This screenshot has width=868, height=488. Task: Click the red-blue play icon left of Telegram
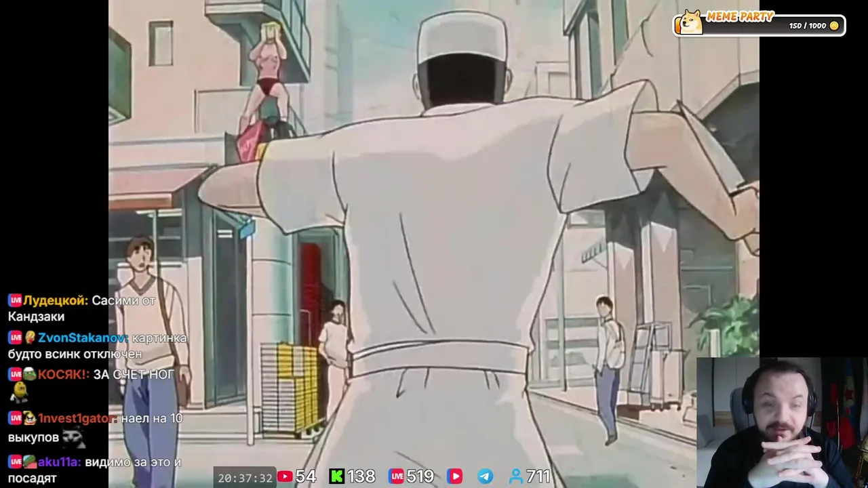tap(455, 476)
